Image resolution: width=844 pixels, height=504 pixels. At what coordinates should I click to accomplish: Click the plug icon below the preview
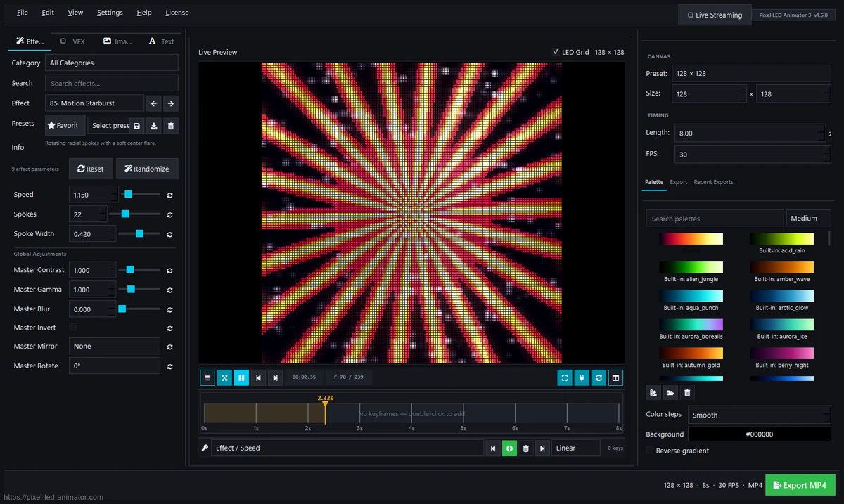point(582,377)
